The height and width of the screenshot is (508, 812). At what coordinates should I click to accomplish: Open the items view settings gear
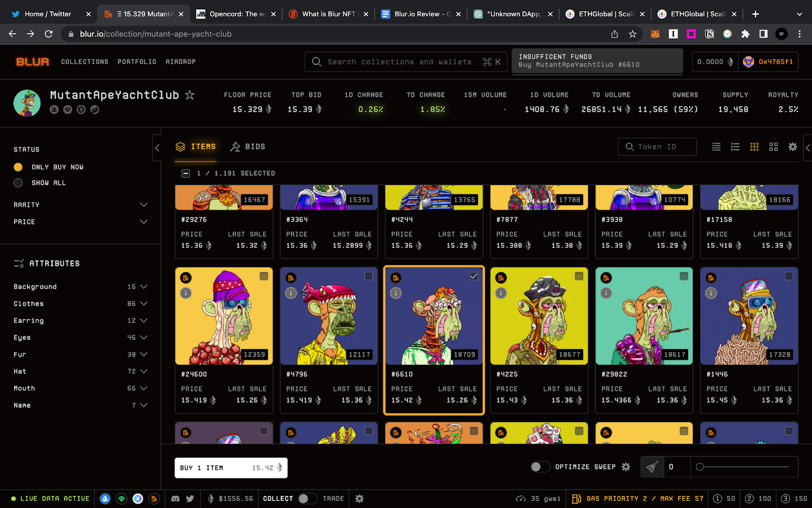[x=793, y=147]
